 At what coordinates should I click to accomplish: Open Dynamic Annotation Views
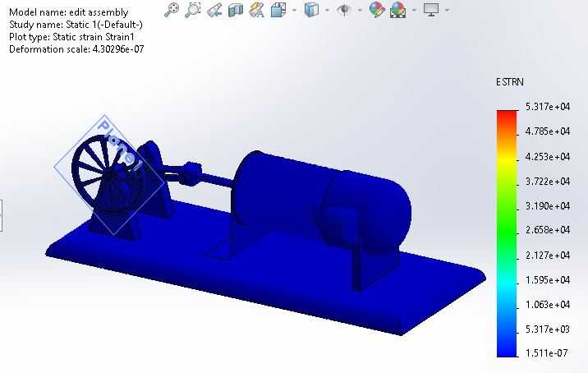(x=256, y=10)
